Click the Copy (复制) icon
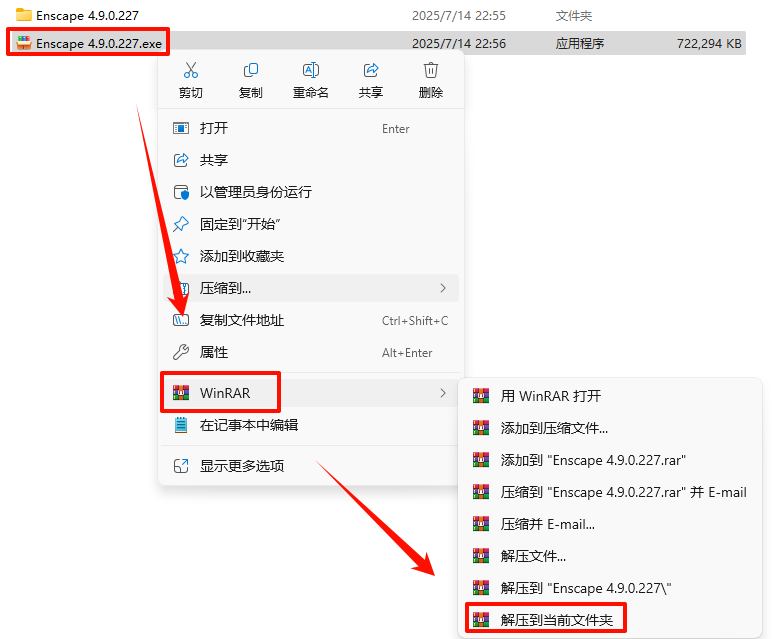This screenshot has height=639, width=772. pyautogui.click(x=251, y=70)
